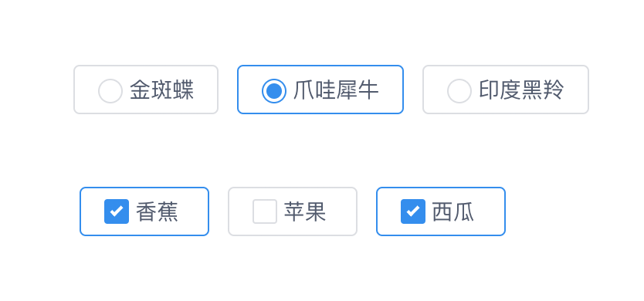Image resolution: width=644 pixels, height=301 pixels.
Task: Select the 金斑蝶 radio circle
Action: click(x=110, y=91)
